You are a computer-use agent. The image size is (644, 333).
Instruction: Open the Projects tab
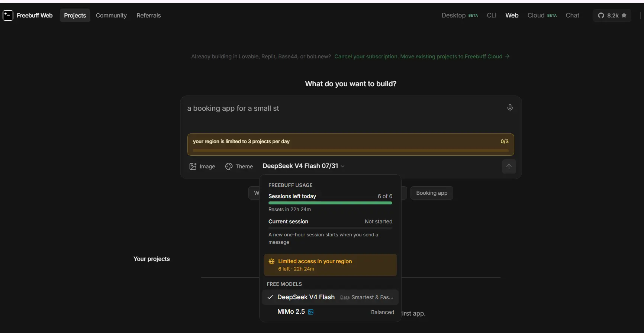[x=75, y=15]
